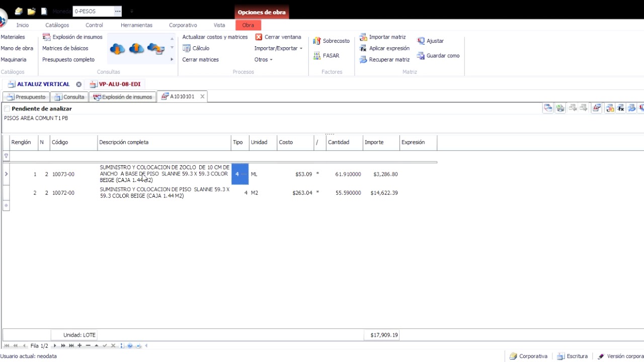This screenshot has width=644, height=362.
Task: Click Guardar como in the Matriz group
Action: click(x=438, y=56)
